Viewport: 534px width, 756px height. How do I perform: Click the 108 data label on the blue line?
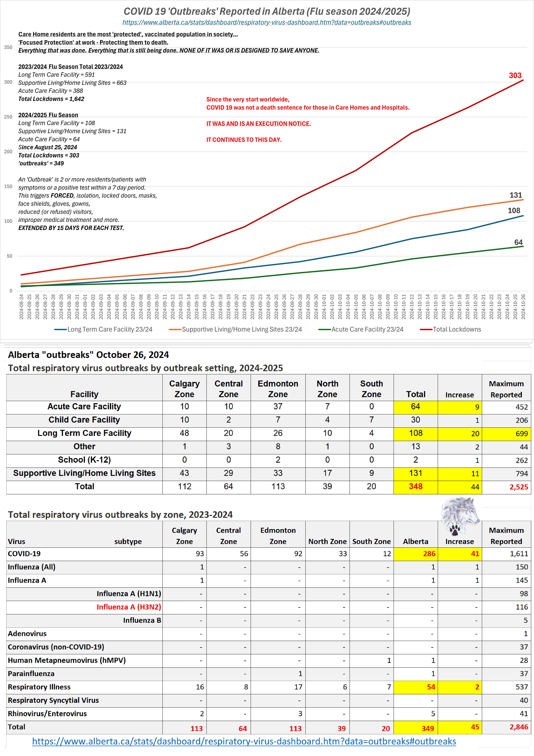[514, 210]
